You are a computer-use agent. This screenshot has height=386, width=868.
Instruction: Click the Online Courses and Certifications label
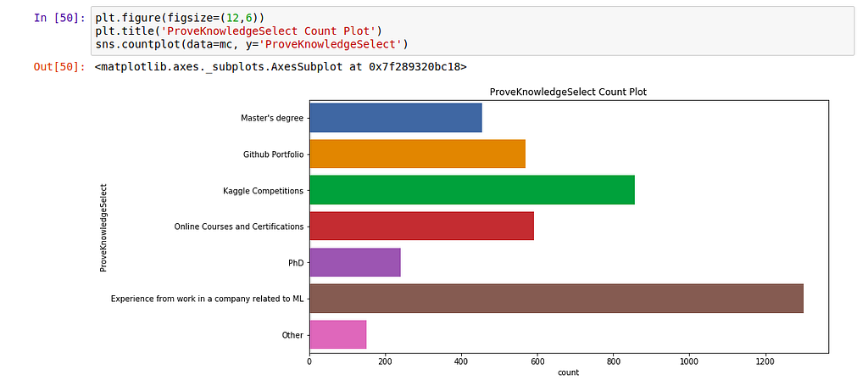(238, 227)
